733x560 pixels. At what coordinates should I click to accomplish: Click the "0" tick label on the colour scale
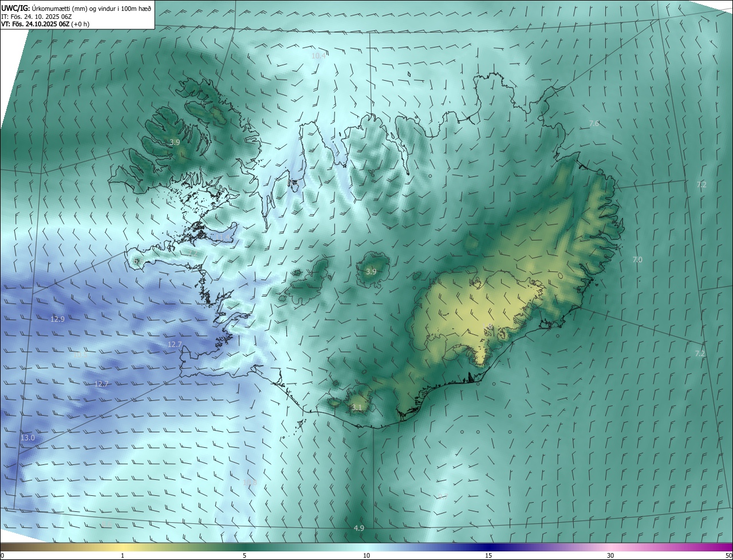tap(2, 555)
